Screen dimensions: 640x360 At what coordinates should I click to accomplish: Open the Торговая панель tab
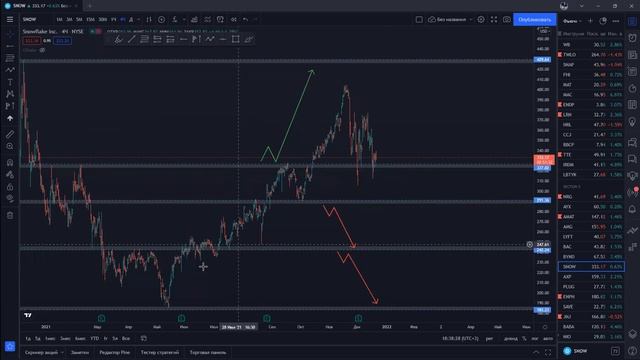(x=208, y=352)
